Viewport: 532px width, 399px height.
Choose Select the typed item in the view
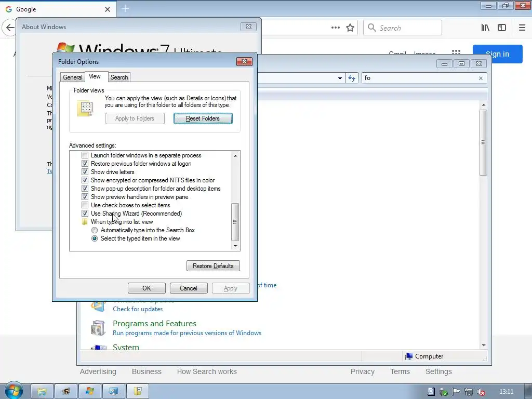pos(95,238)
